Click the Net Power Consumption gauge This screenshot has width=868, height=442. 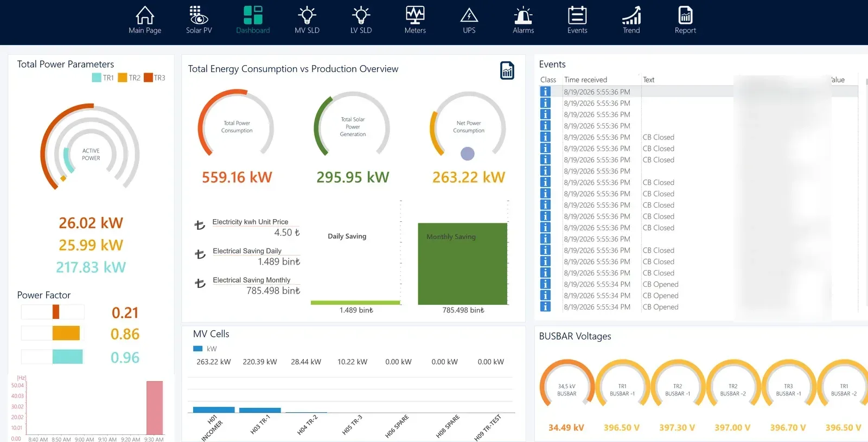tap(468, 124)
